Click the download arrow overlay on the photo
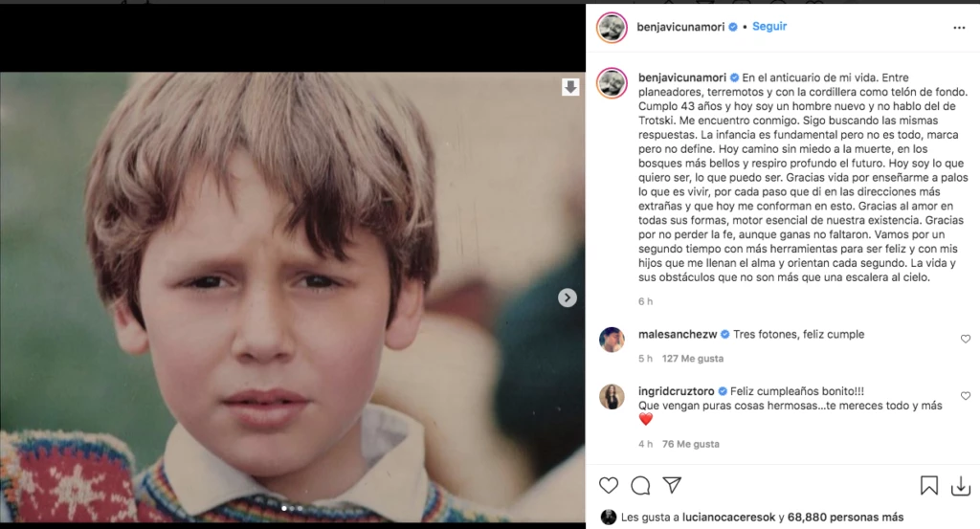This screenshot has height=529, width=980. 570,87
